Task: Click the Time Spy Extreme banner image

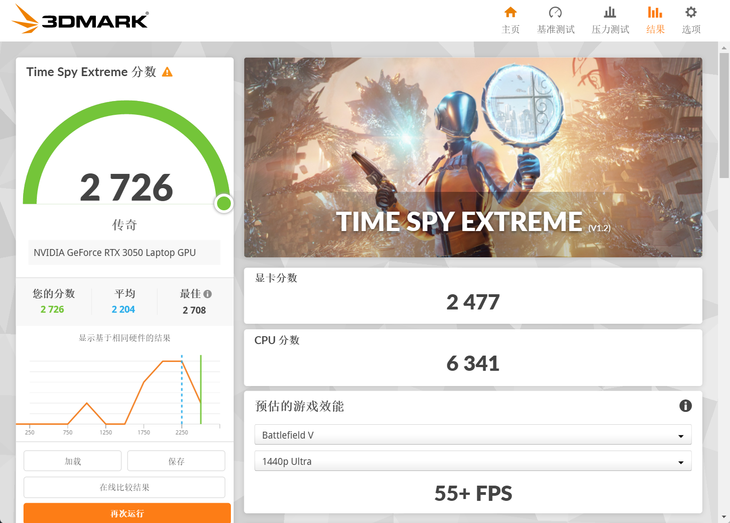Action: click(x=473, y=157)
